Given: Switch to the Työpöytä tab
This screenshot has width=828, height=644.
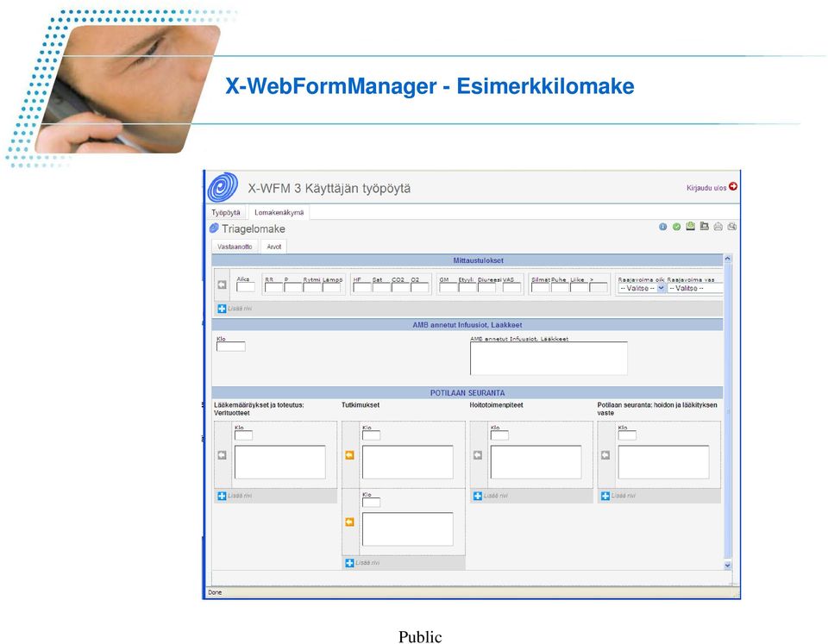Looking at the screenshot, I should pyautogui.click(x=226, y=212).
